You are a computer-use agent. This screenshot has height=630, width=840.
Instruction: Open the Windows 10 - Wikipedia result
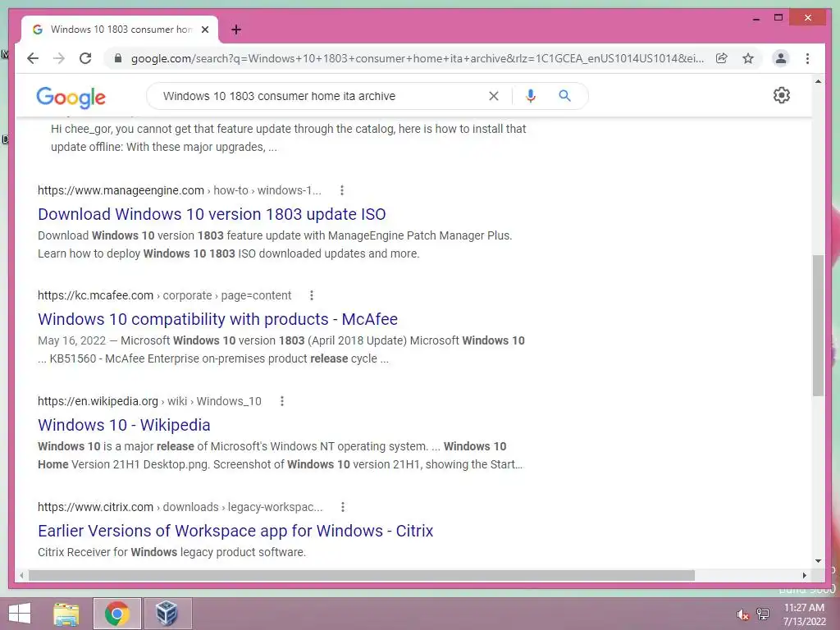[x=124, y=425]
